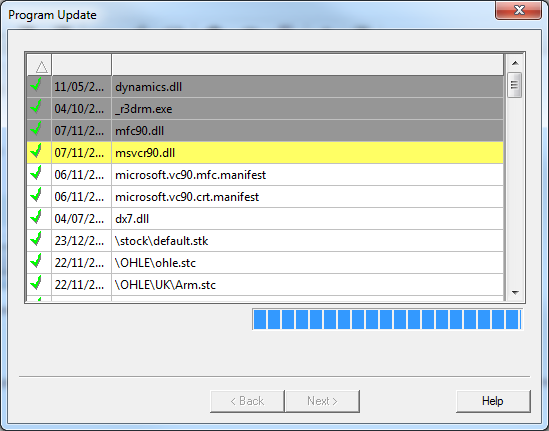Click the blue update progress bar

point(387,319)
